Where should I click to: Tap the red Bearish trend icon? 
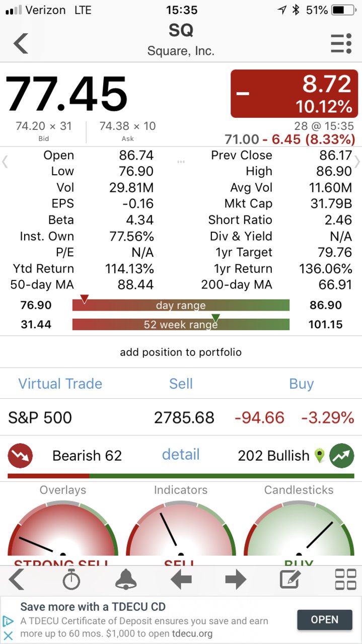(x=20, y=456)
